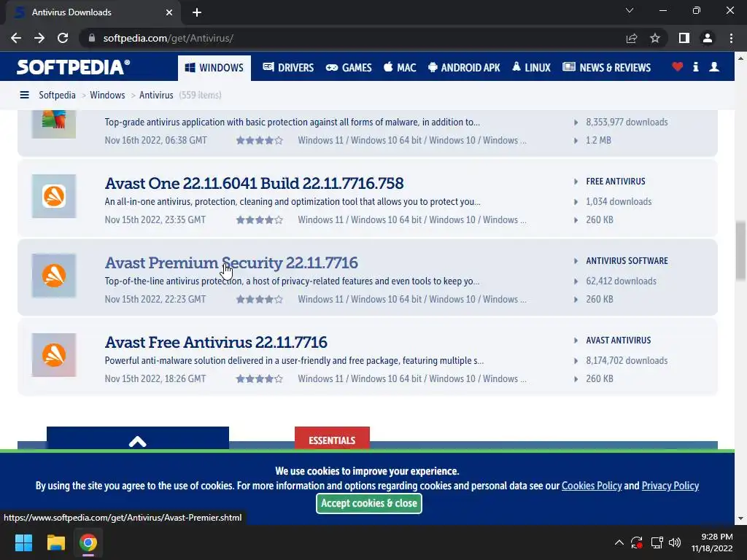Image resolution: width=747 pixels, height=560 pixels.
Task: Click Chrome icon in taskbar
Action: pyautogui.click(x=88, y=542)
